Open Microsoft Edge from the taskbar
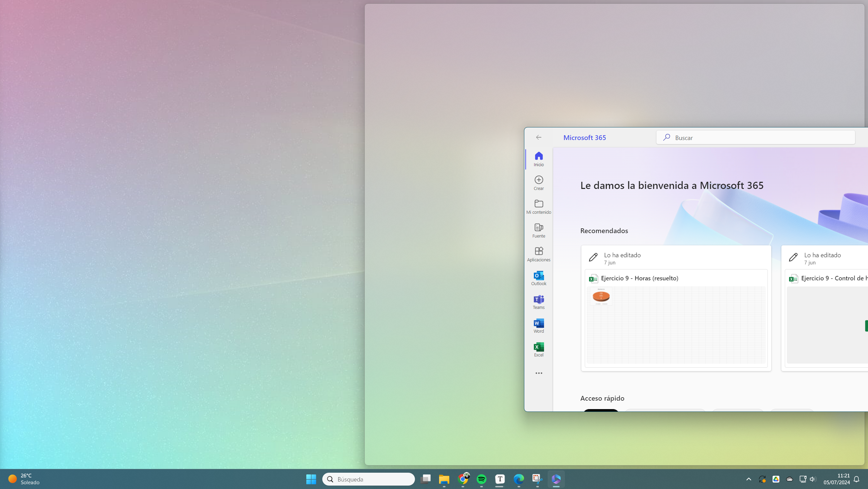Viewport: 868px width, 489px height. (519, 479)
